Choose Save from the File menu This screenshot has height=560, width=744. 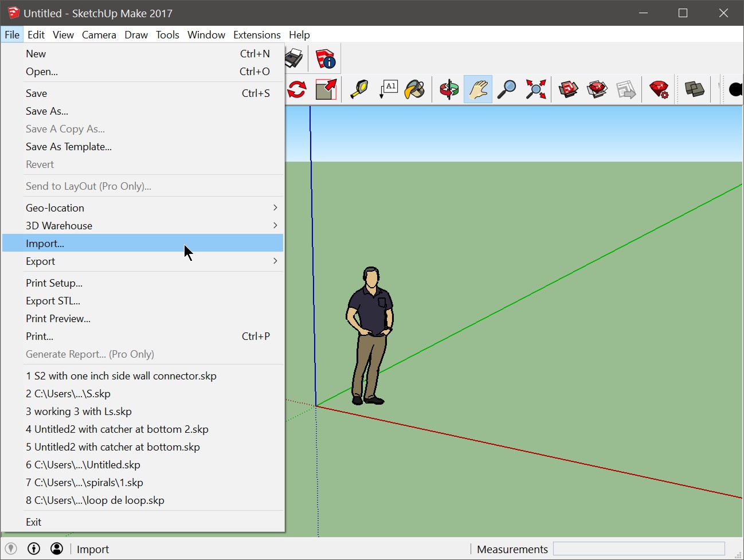[x=143, y=93]
